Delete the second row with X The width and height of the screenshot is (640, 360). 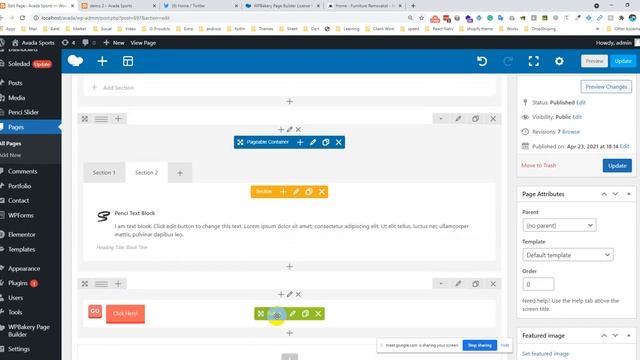(x=493, y=284)
